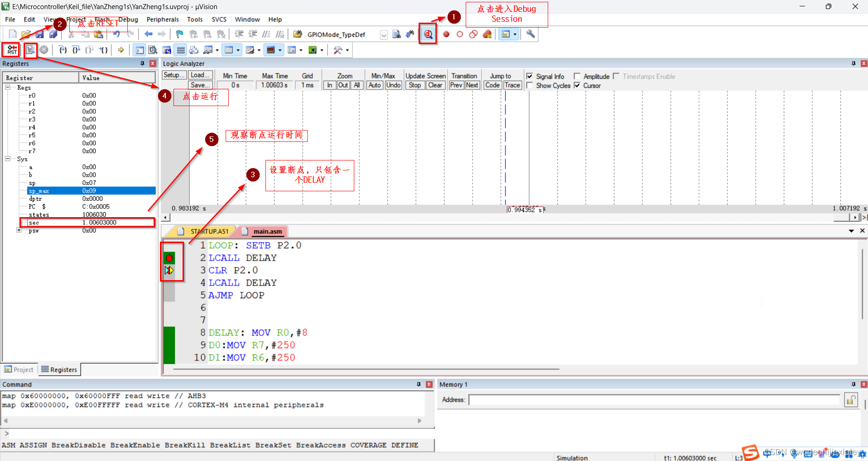Open the Peripherals menu
Viewport: 868px width, 461px height.
pos(163,19)
